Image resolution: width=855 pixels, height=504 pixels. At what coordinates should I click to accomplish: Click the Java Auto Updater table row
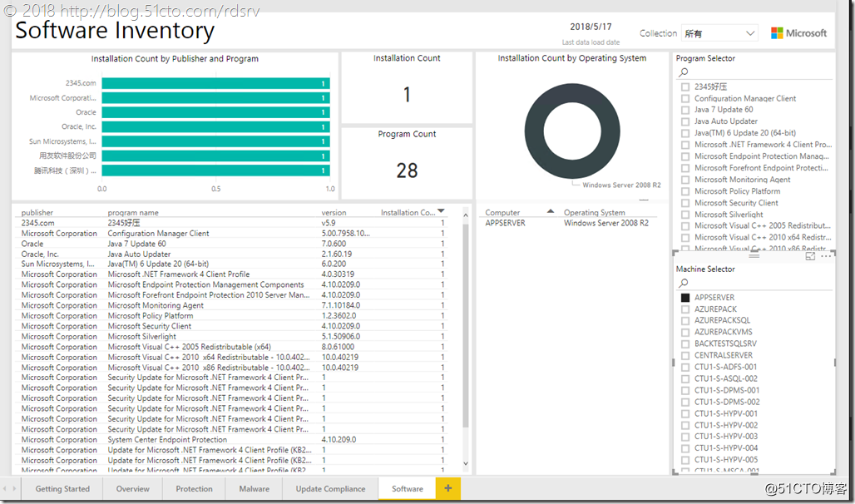point(234,254)
